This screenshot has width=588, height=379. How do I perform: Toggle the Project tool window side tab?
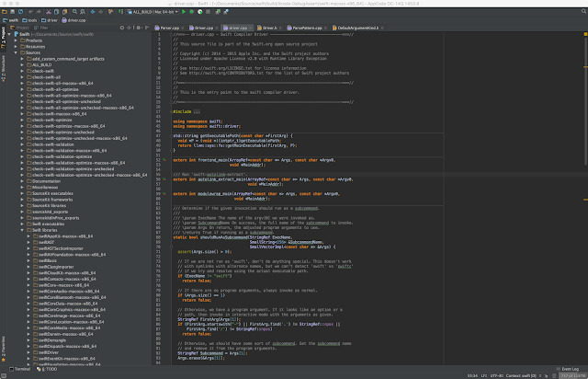click(4, 37)
